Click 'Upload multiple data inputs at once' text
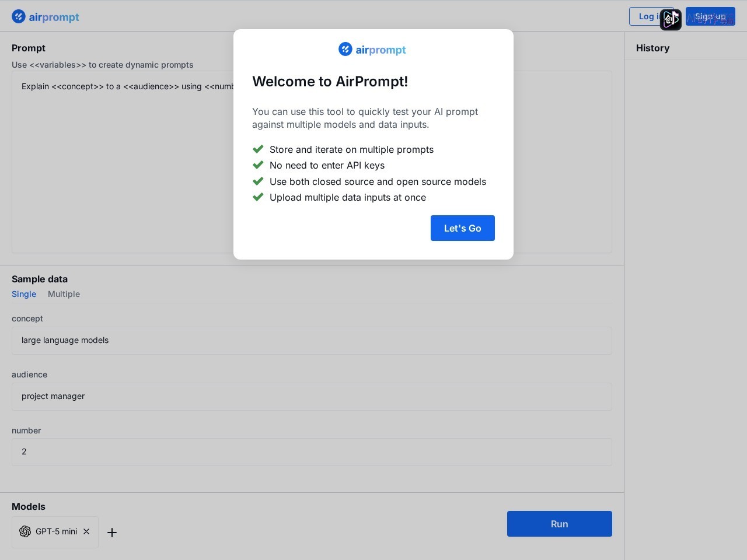The height and width of the screenshot is (560, 747). (348, 197)
